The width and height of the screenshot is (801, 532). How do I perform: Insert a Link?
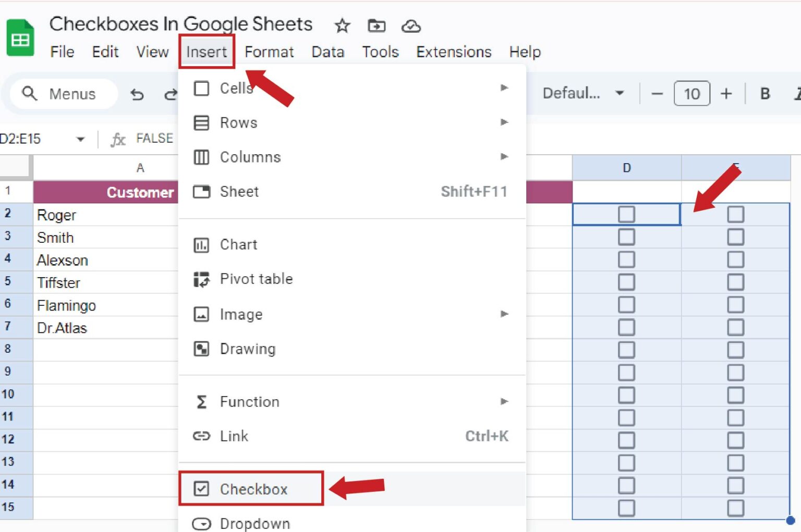[x=234, y=436]
